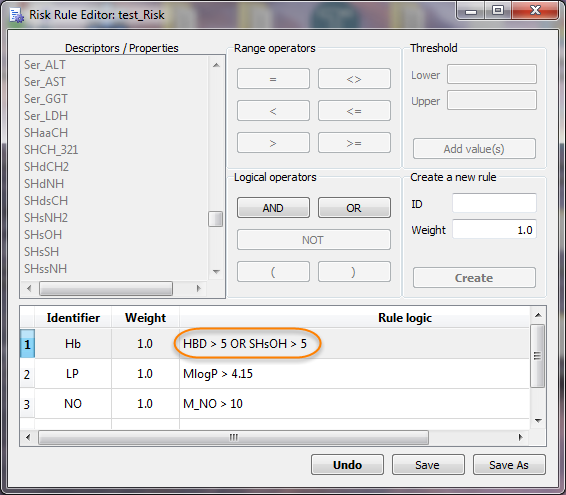Insert the OR logical operator
566x495 pixels.
[354, 208]
